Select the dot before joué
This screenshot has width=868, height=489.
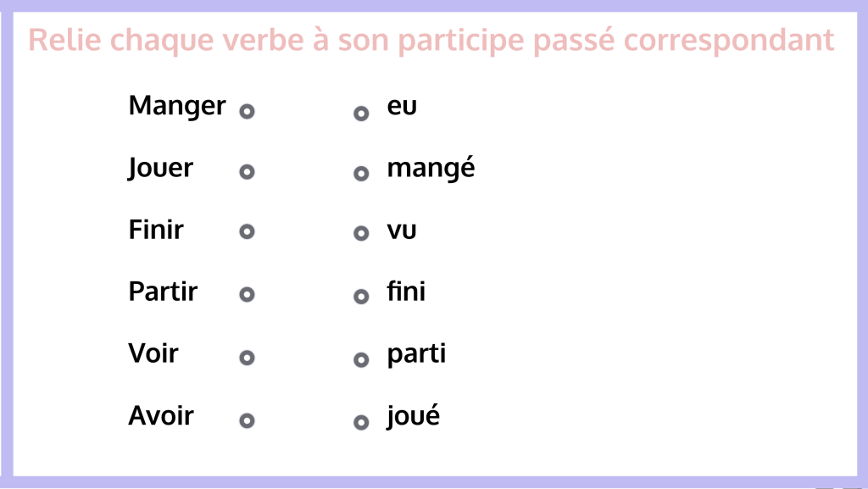click(361, 422)
